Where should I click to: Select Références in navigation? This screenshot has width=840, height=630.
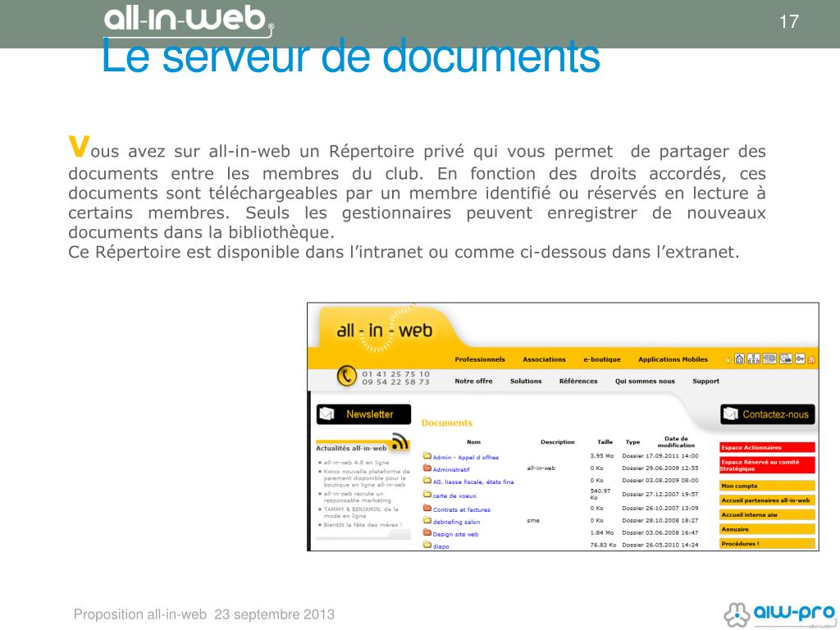pyautogui.click(x=578, y=381)
